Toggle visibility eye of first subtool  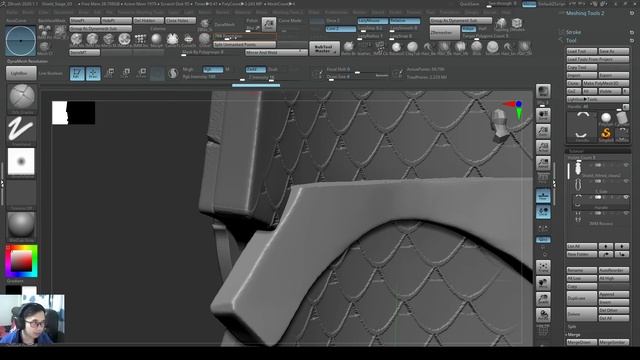(626, 165)
